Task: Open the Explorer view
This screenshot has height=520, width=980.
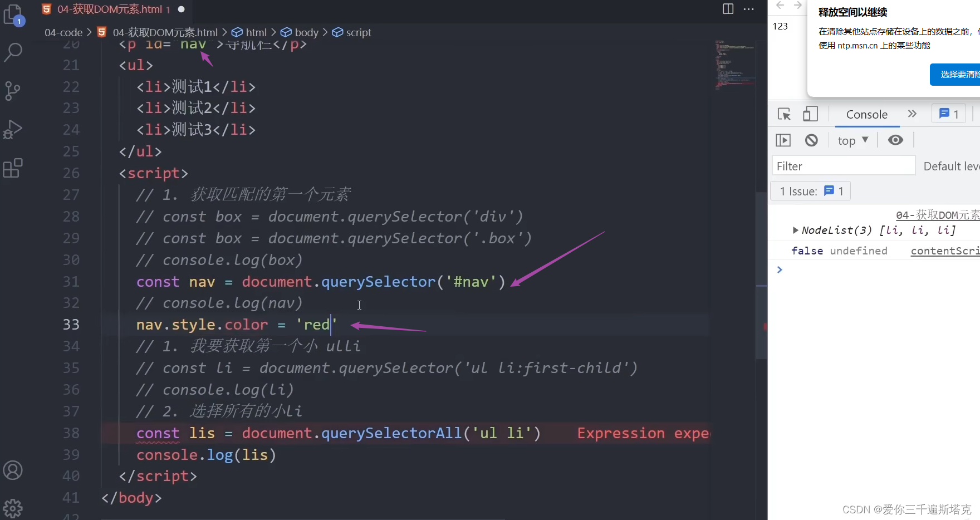Action: tap(13, 15)
